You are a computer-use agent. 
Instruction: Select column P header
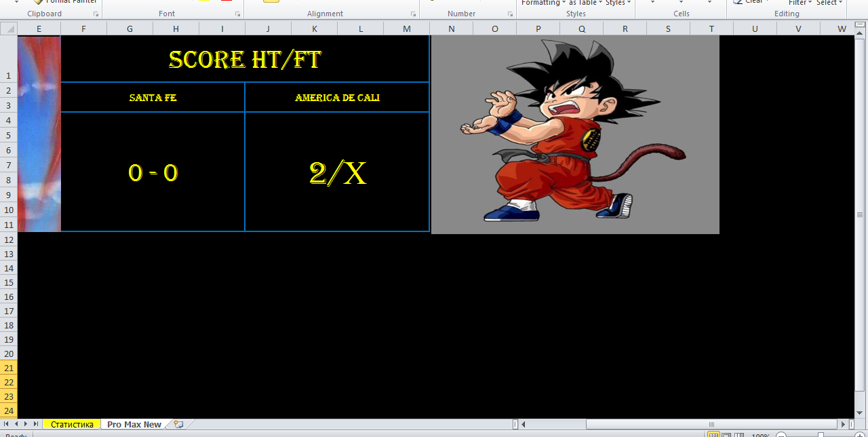pos(538,28)
